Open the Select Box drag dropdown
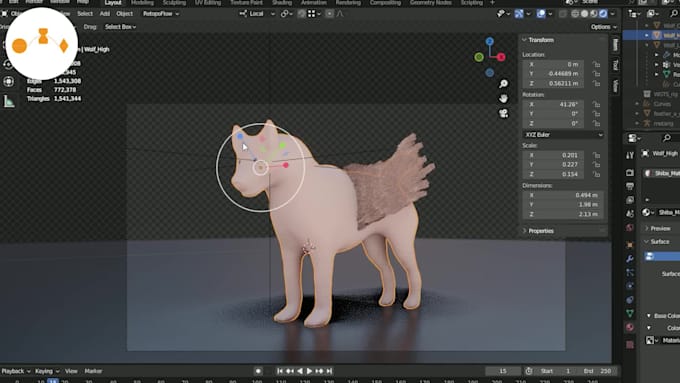This screenshot has width=680, height=383. point(120,27)
